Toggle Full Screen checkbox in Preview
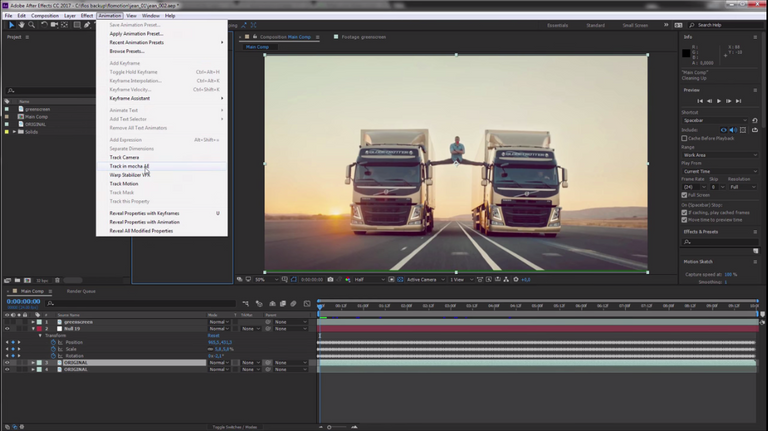Screen dimensions: 768x431 pyautogui.click(x=684, y=195)
